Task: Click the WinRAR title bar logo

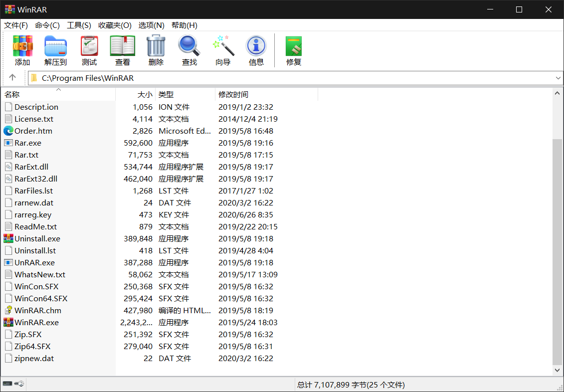Action: tap(9, 9)
